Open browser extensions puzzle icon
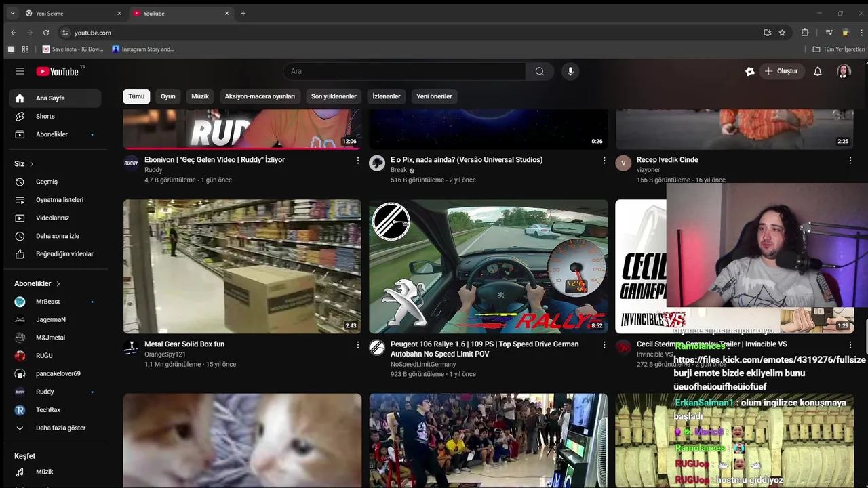The image size is (868, 488). tap(805, 33)
